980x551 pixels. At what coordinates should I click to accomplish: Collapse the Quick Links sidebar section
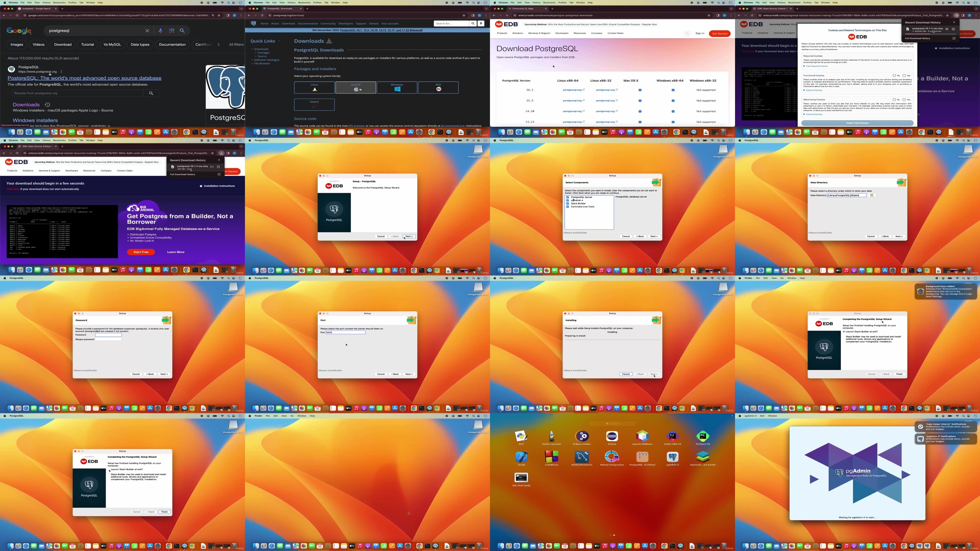pyautogui.click(x=279, y=41)
